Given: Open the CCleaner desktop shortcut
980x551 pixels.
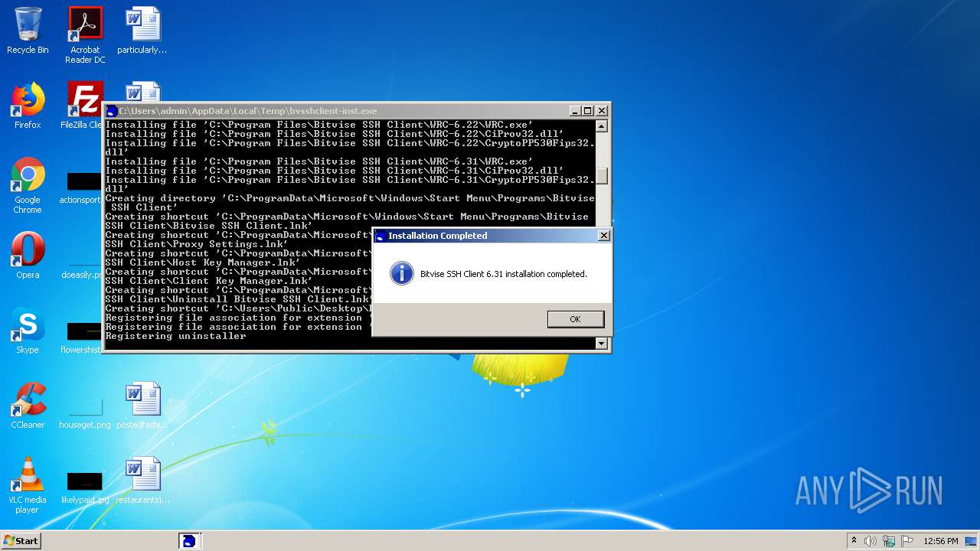Looking at the screenshot, I should point(28,406).
